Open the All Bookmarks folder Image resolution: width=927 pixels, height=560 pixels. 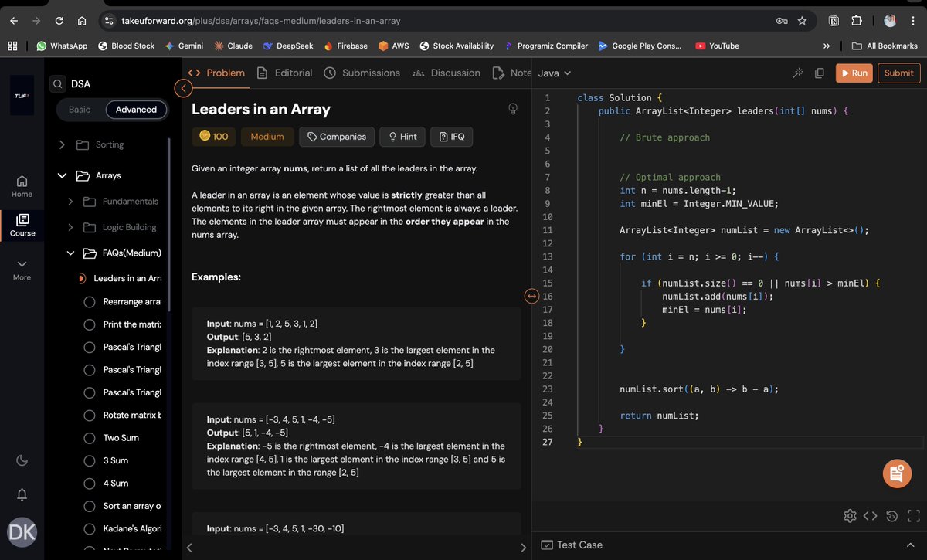pos(885,46)
